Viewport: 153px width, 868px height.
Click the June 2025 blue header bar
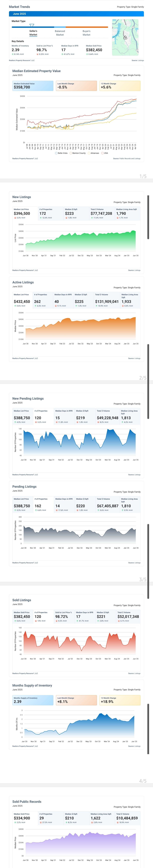pos(77,14)
